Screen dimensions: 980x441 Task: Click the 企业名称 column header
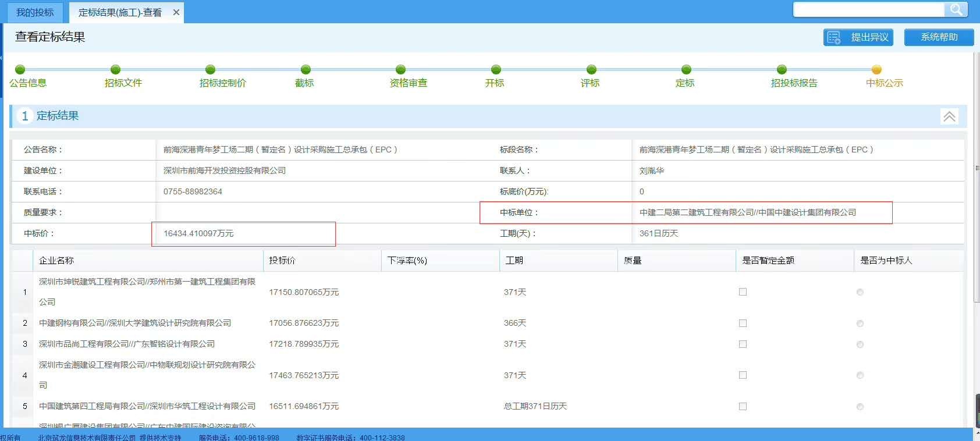[x=56, y=261]
